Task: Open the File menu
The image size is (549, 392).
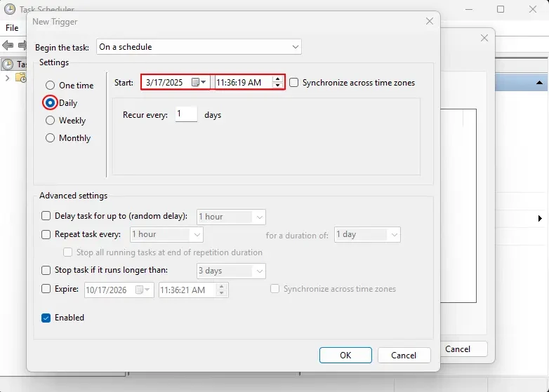Action: [12, 28]
